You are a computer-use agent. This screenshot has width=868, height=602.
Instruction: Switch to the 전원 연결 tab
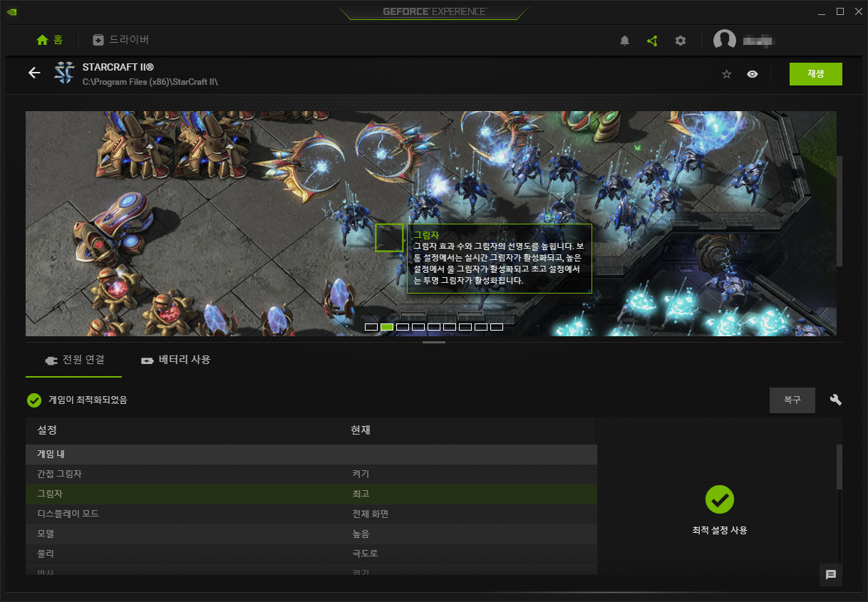click(73, 360)
